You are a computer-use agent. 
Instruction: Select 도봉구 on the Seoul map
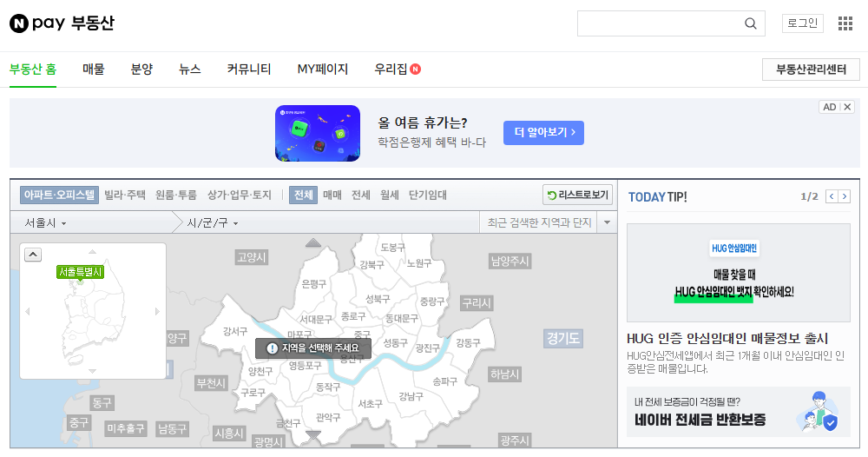[392, 247]
